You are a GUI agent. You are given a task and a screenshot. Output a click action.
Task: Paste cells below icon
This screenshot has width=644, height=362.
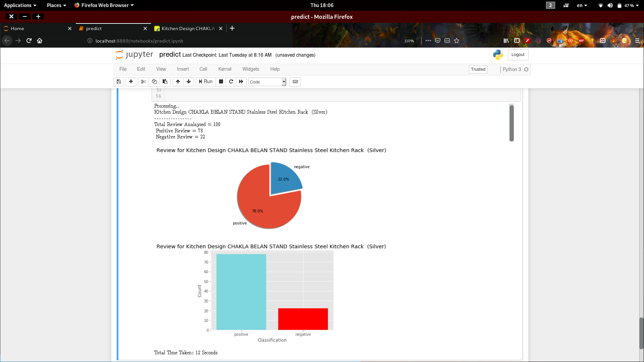165,81
